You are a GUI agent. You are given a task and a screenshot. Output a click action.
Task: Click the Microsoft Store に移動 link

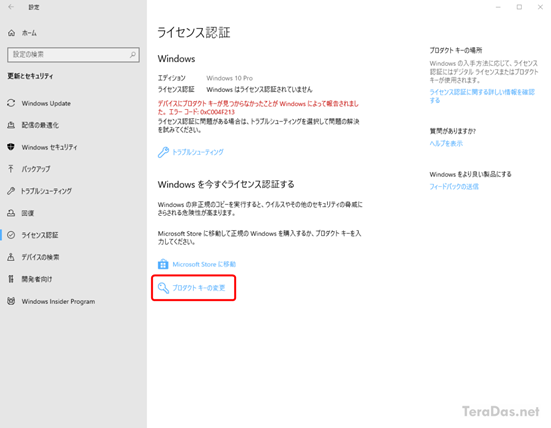tap(204, 264)
